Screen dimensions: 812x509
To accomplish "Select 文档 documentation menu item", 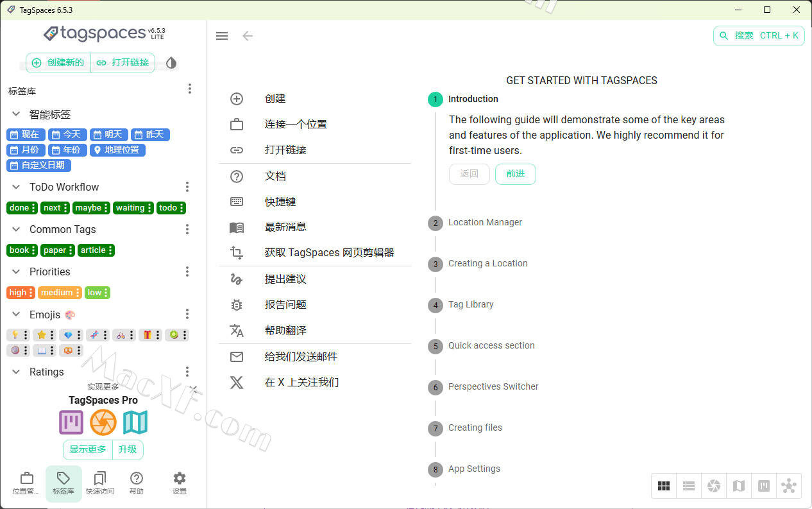I will [x=315, y=177].
